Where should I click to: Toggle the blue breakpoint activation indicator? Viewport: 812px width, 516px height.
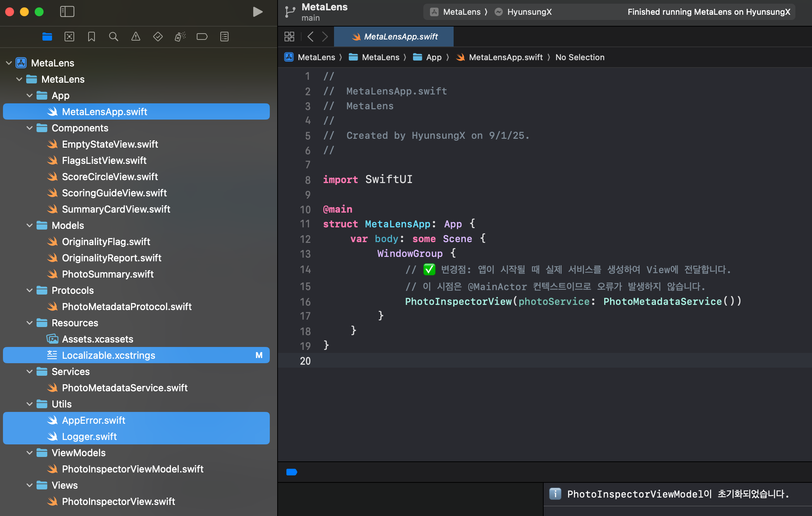point(292,472)
